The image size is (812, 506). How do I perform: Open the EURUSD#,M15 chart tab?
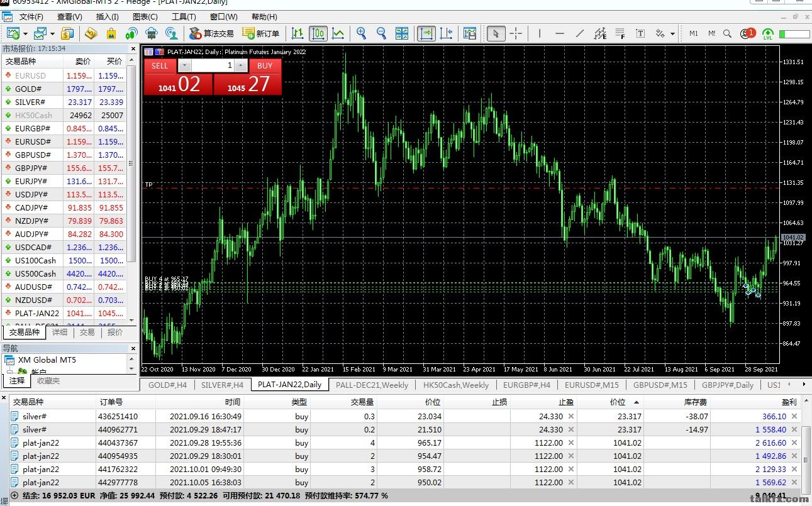(x=592, y=385)
